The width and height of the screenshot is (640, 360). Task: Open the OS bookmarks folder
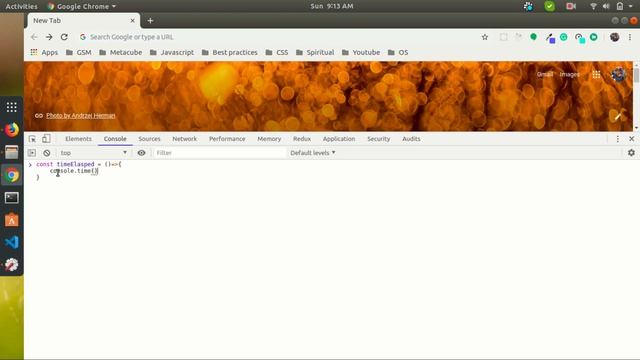tap(398, 52)
